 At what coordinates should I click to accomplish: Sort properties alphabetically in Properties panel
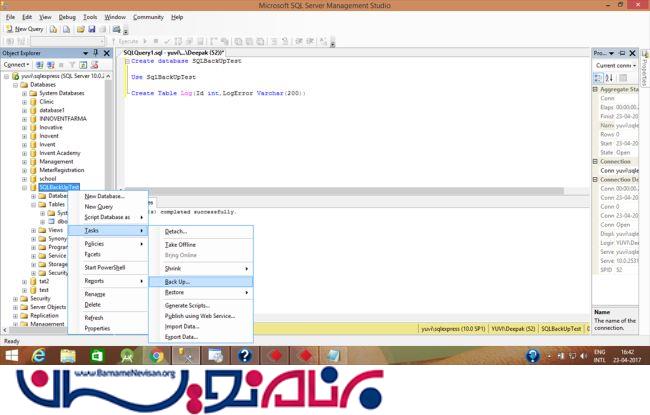coord(611,76)
